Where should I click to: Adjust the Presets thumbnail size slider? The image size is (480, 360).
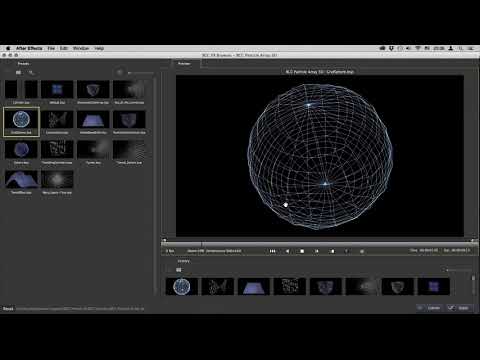tap(141, 73)
